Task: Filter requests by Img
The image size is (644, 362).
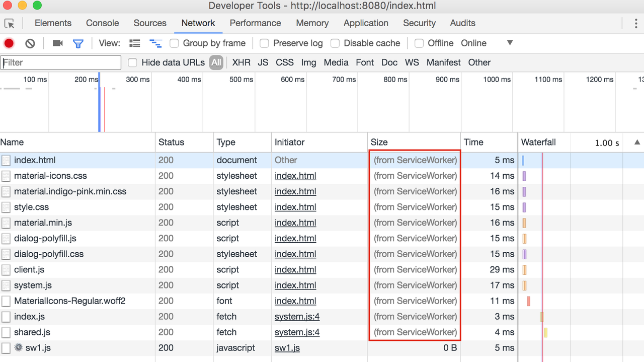Action: click(309, 62)
